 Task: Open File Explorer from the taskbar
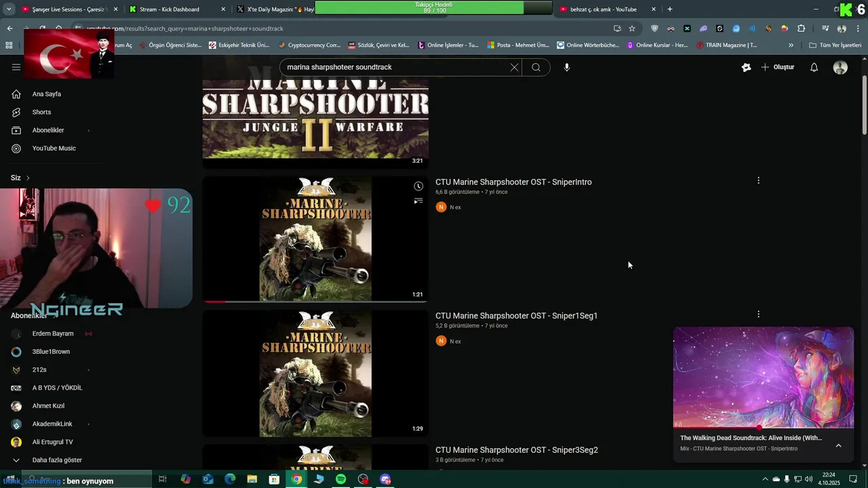tap(252, 479)
